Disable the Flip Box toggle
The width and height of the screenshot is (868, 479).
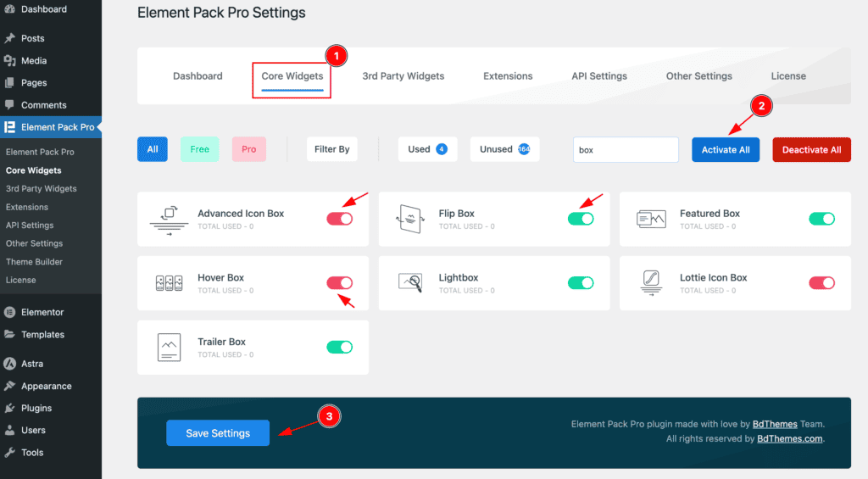tap(581, 219)
